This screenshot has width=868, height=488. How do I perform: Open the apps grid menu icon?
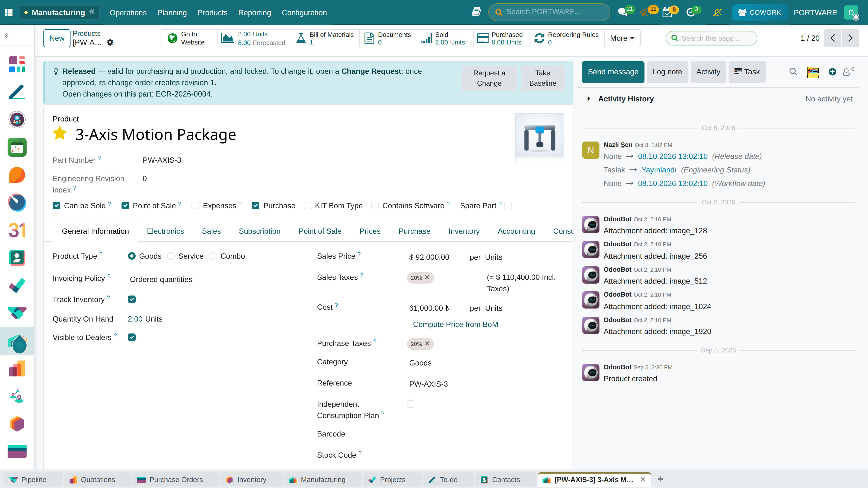pos(9,12)
